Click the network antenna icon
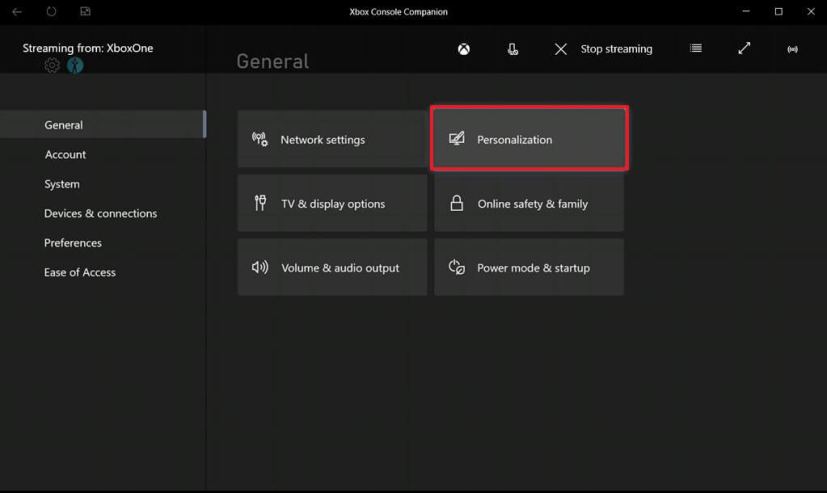Image resolution: width=827 pixels, height=493 pixels. point(259,139)
